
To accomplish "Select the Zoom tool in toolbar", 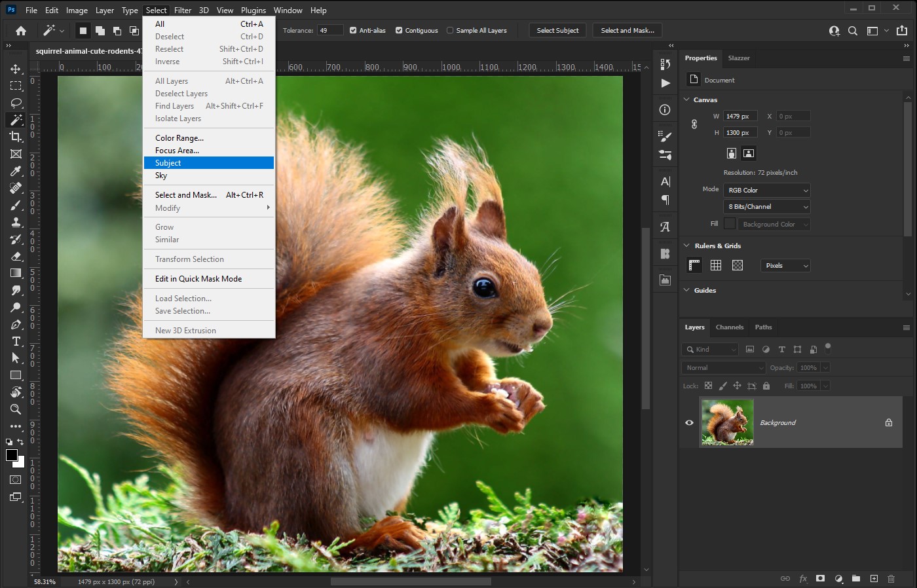I will 16,409.
